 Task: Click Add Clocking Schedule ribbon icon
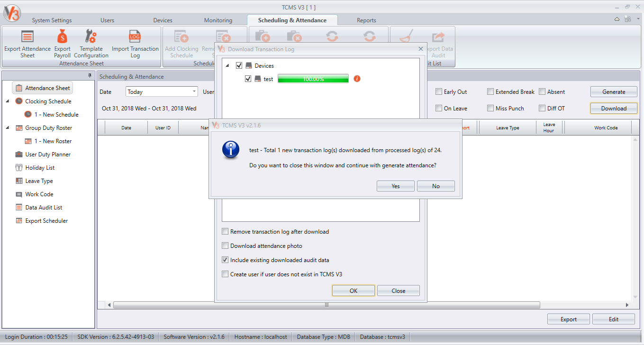(181, 36)
